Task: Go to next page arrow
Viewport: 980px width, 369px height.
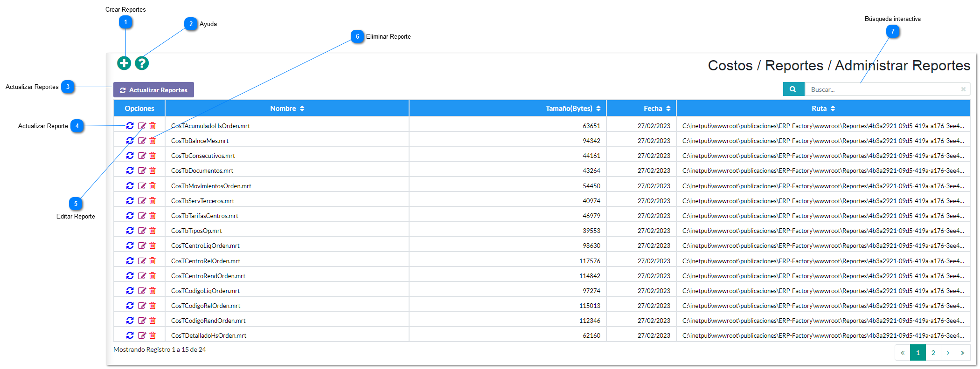Action: 948,353
